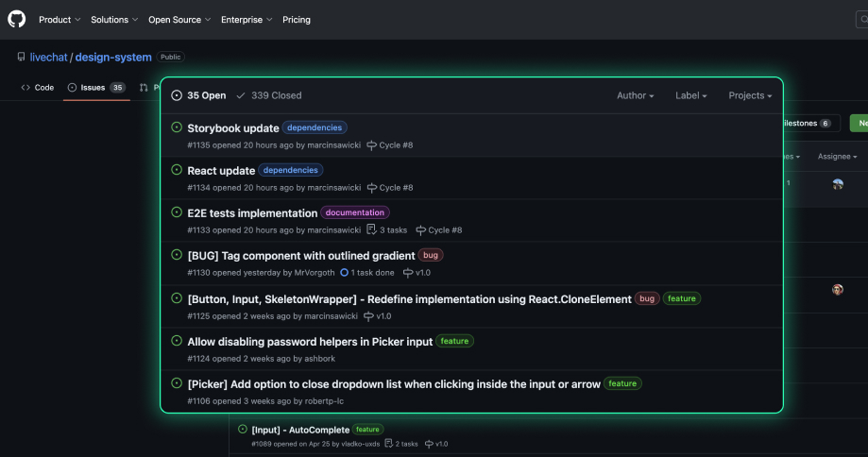The width and height of the screenshot is (868, 457).
Task: Click the red bug label on Tag component issue
Action: coord(431,255)
